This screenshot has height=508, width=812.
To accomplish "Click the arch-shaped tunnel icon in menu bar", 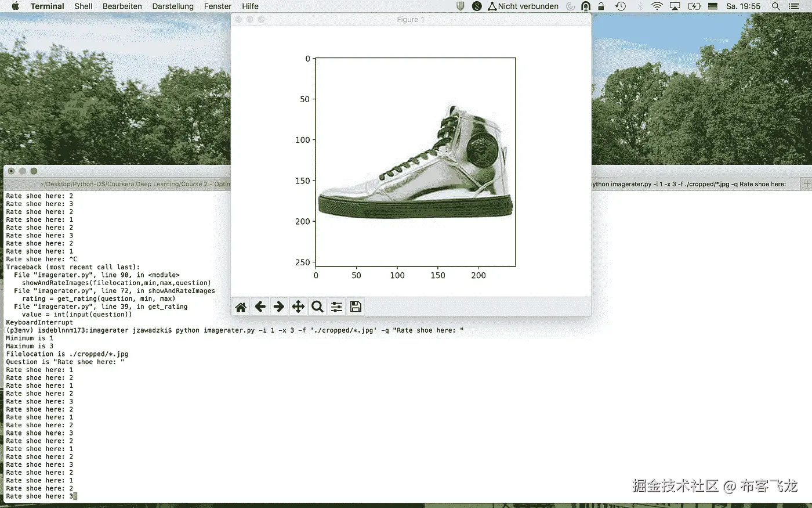I will click(x=586, y=6).
